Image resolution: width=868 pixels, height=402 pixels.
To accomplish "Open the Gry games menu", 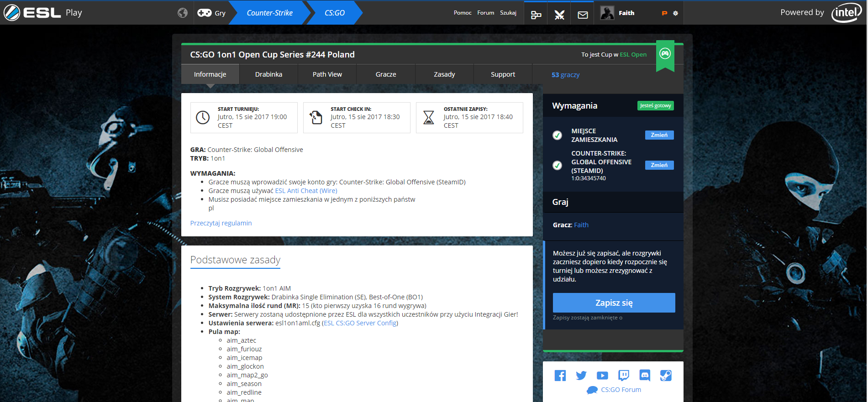I will point(211,13).
